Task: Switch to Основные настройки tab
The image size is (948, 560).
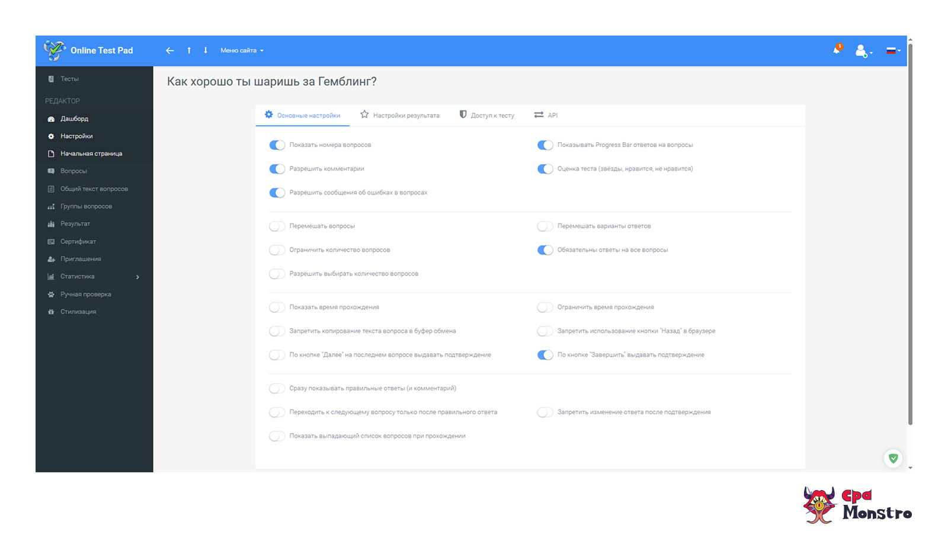Action: click(303, 116)
